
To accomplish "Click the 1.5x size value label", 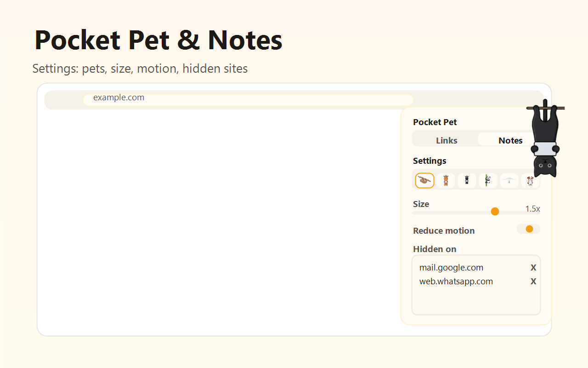I will [532, 208].
